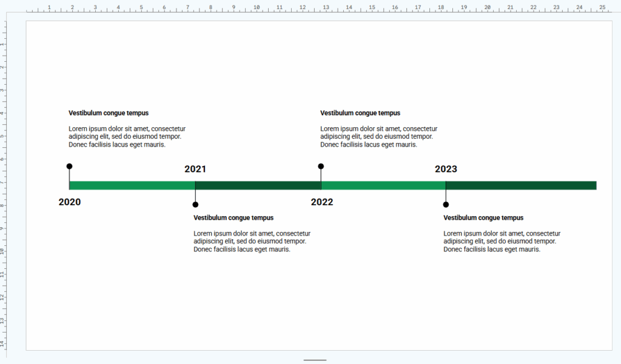
Task: Click the marker dot below 2023
Action: [446, 205]
